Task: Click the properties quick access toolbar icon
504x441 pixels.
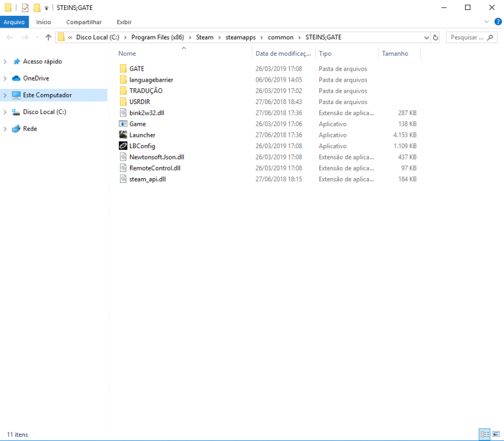Action: click(25, 8)
